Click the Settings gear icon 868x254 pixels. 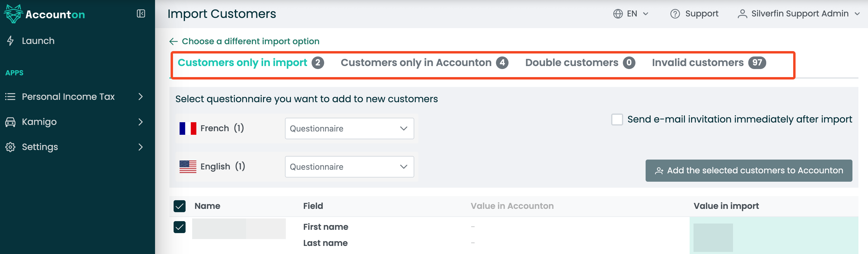coord(10,147)
